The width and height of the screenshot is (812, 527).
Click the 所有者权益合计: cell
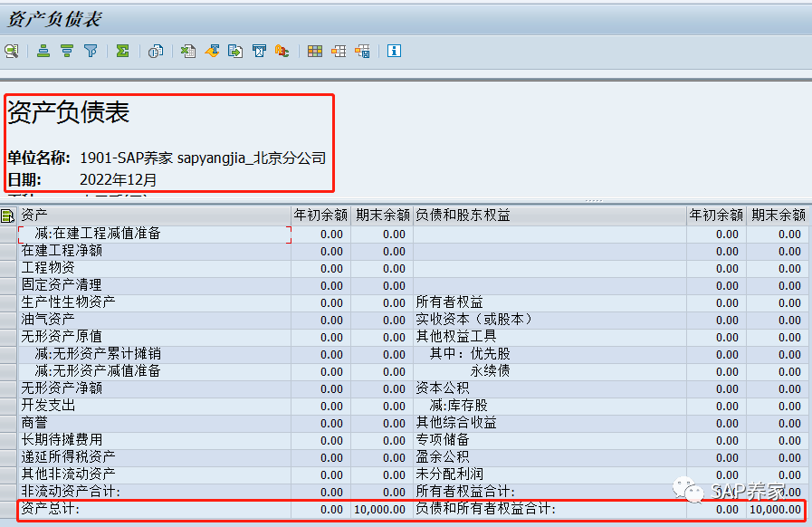point(549,492)
